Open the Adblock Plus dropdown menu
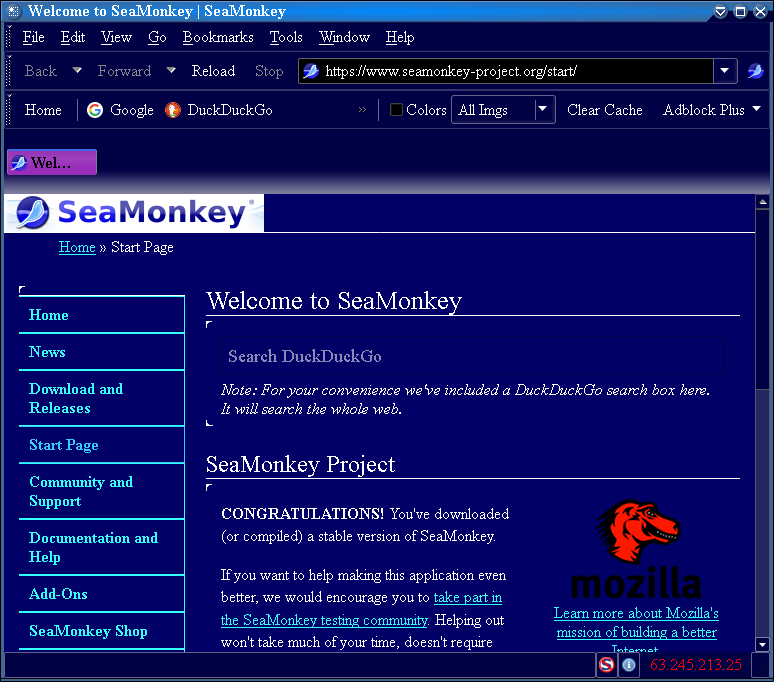774x682 pixels. point(711,110)
